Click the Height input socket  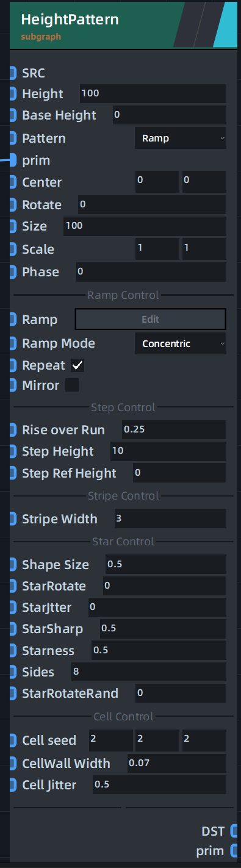click(x=13, y=94)
